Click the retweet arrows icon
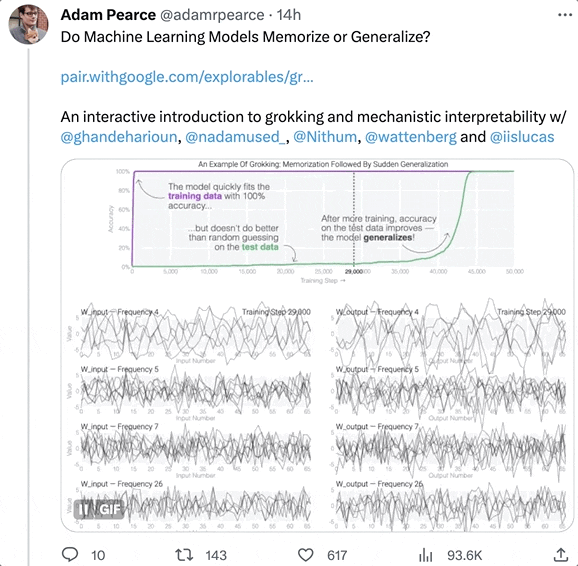This screenshot has width=578, height=566. (183, 555)
